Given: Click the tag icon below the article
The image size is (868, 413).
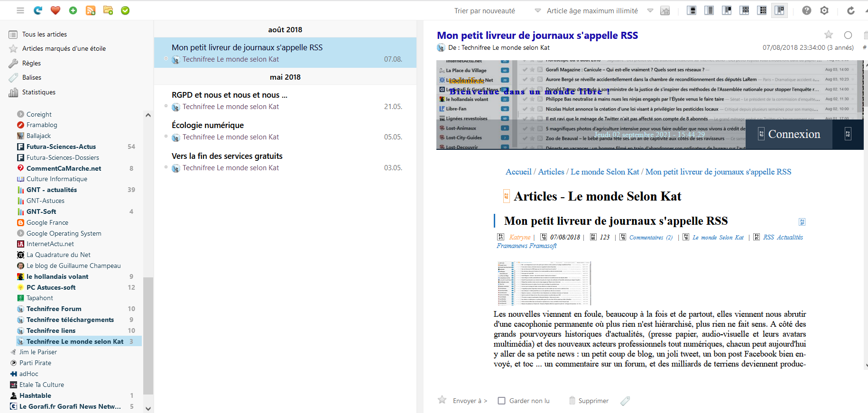Looking at the screenshot, I should point(625,401).
